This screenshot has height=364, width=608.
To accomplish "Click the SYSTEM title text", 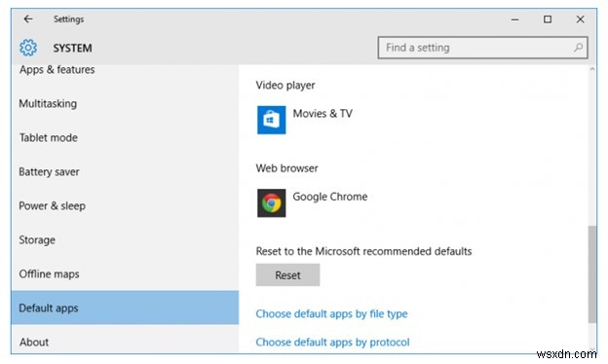I will tap(72, 48).
